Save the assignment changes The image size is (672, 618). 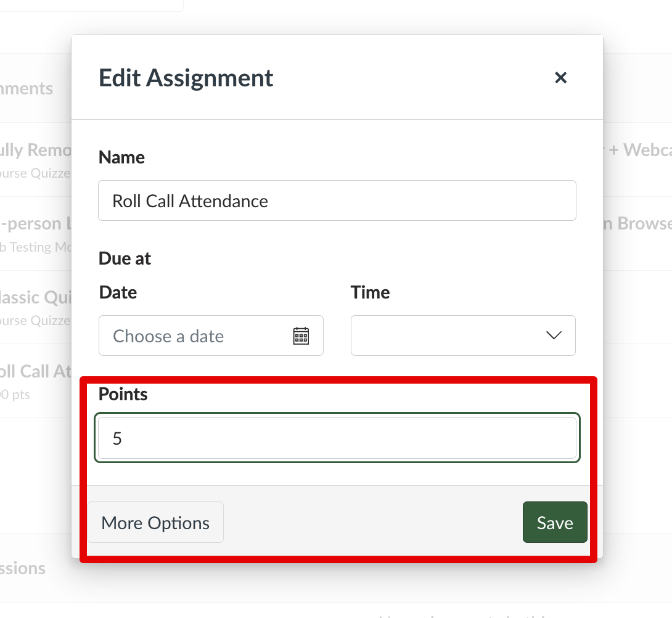[554, 523]
